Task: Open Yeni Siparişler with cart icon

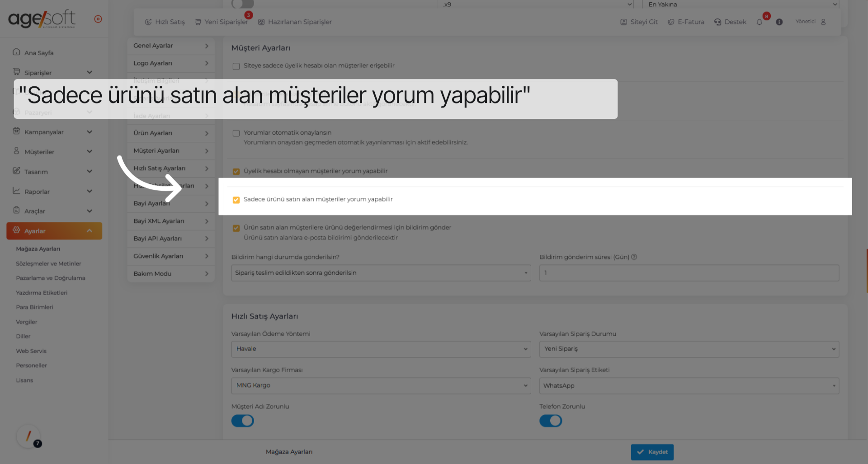Action: [x=222, y=22]
